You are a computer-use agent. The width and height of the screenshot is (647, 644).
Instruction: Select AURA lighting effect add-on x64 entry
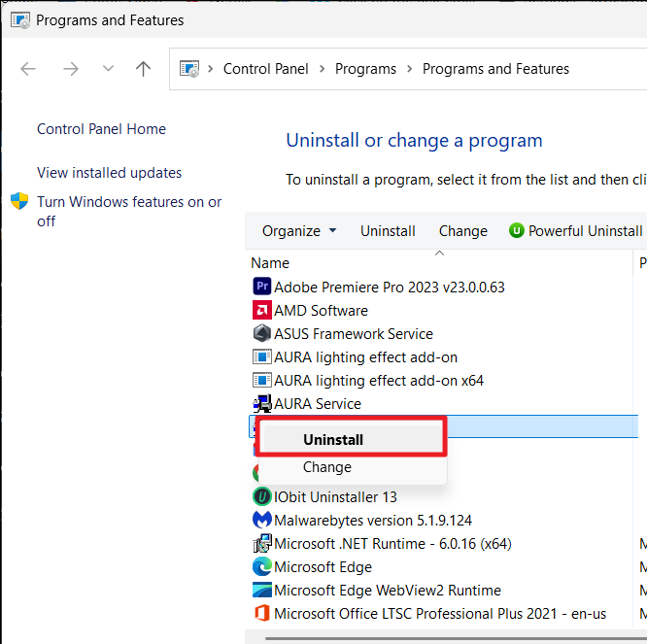coord(379,380)
